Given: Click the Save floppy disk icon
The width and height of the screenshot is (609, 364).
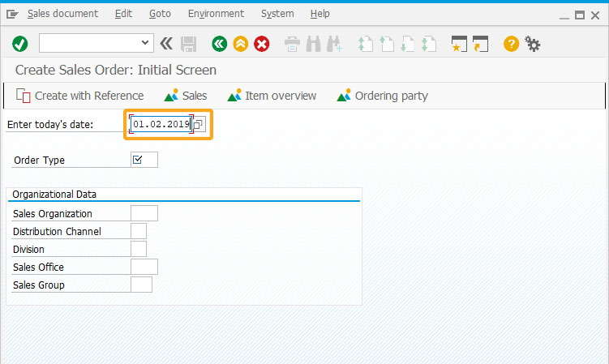Looking at the screenshot, I should click(188, 44).
